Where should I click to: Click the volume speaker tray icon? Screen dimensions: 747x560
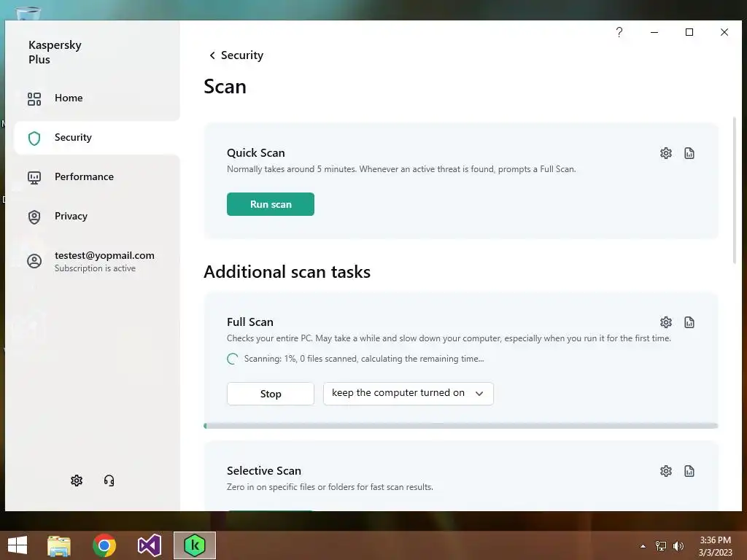click(678, 545)
